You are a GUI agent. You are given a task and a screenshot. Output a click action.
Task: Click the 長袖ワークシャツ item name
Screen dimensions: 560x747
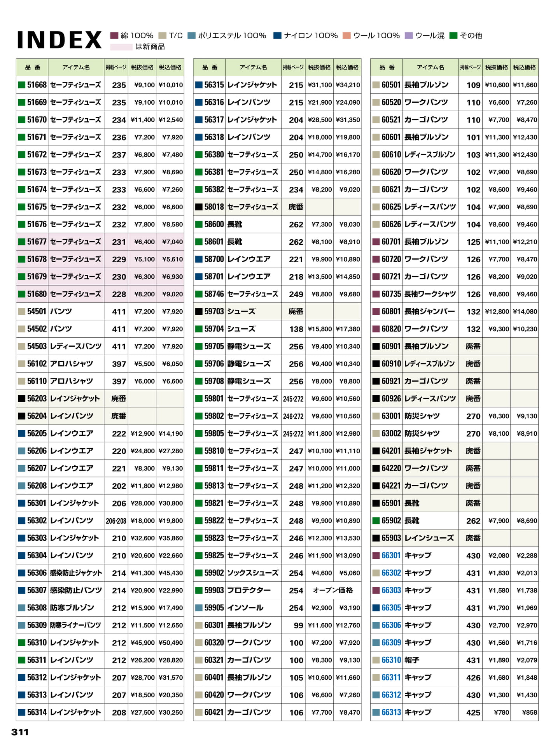[x=430, y=294]
